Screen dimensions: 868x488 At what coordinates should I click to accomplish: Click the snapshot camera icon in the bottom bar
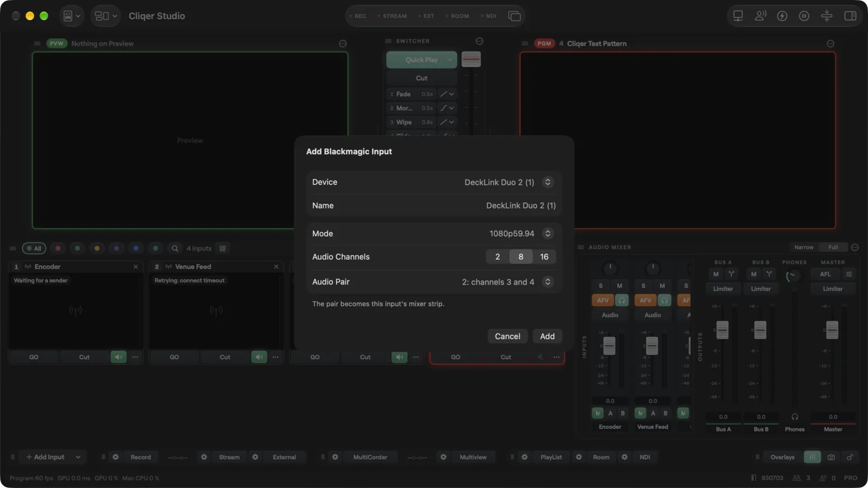[x=831, y=457]
